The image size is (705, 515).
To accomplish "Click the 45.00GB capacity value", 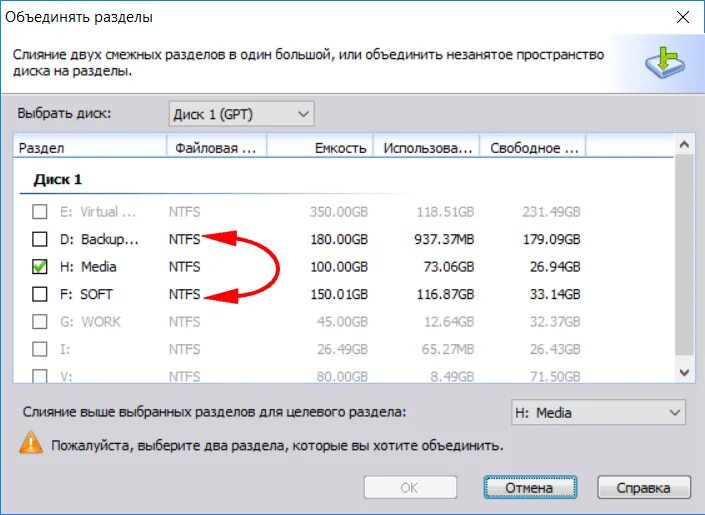I will point(342,322).
